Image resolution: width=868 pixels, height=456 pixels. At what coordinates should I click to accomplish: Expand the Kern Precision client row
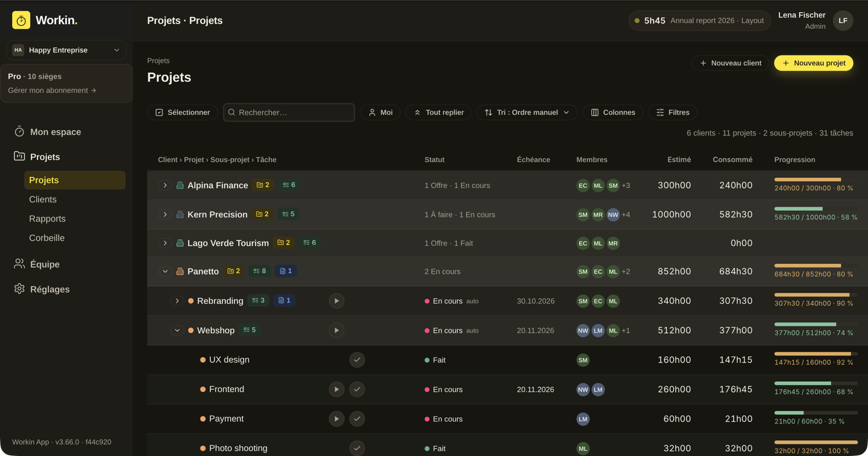[165, 214]
